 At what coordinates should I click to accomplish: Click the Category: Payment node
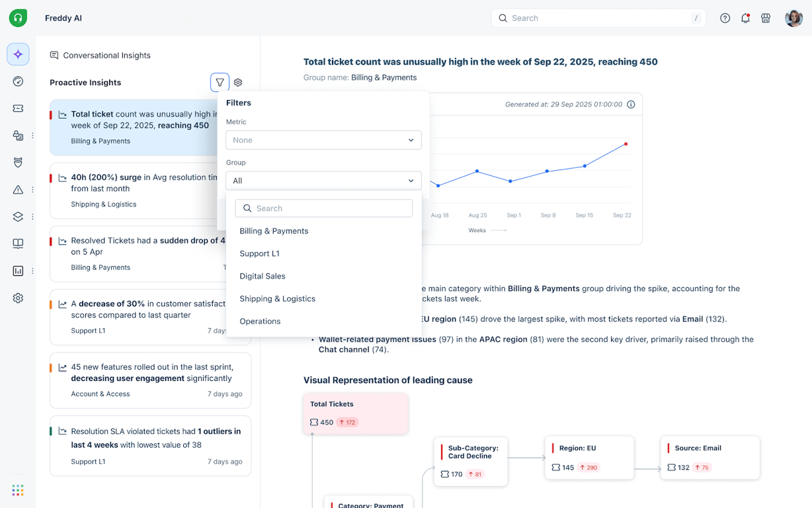(368, 502)
